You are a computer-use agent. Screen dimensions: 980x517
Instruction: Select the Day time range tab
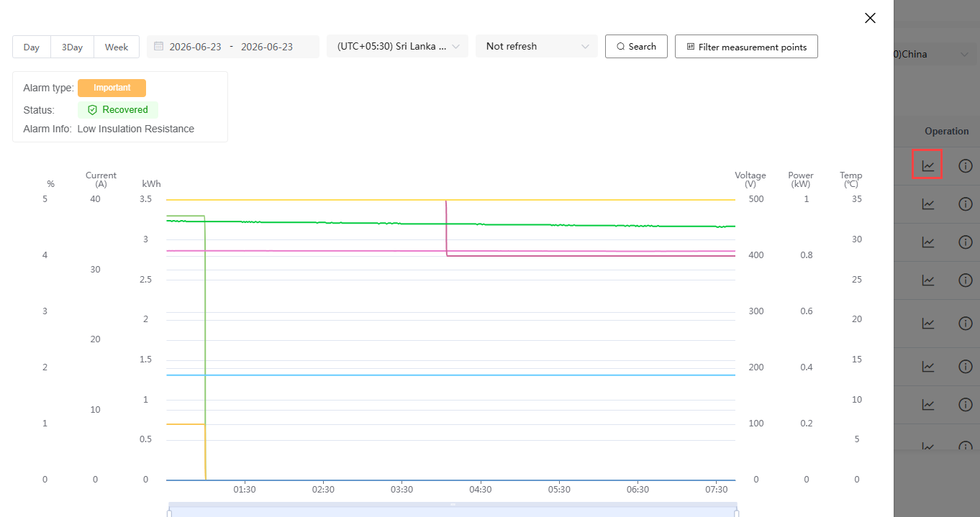[32, 47]
